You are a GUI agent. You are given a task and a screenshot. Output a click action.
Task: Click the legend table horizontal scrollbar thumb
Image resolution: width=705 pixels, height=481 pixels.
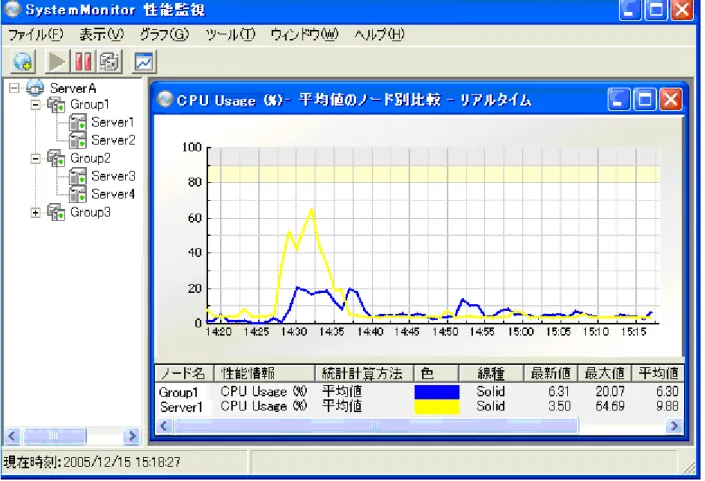point(376,426)
